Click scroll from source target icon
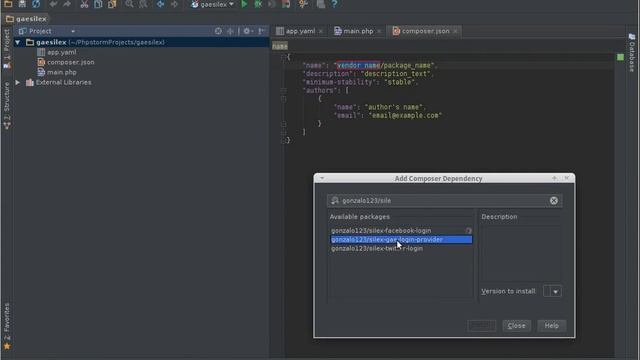640x360 pixels. (x=218, y=31)
